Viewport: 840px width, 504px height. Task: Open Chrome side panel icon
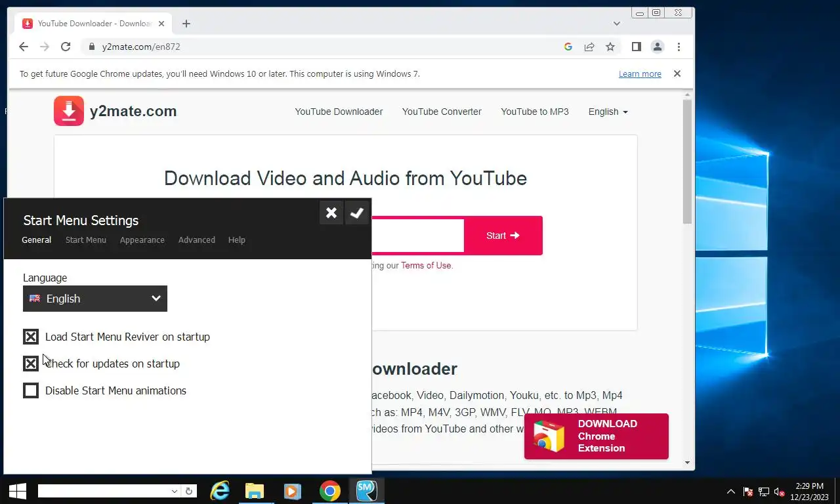(636, 47)
